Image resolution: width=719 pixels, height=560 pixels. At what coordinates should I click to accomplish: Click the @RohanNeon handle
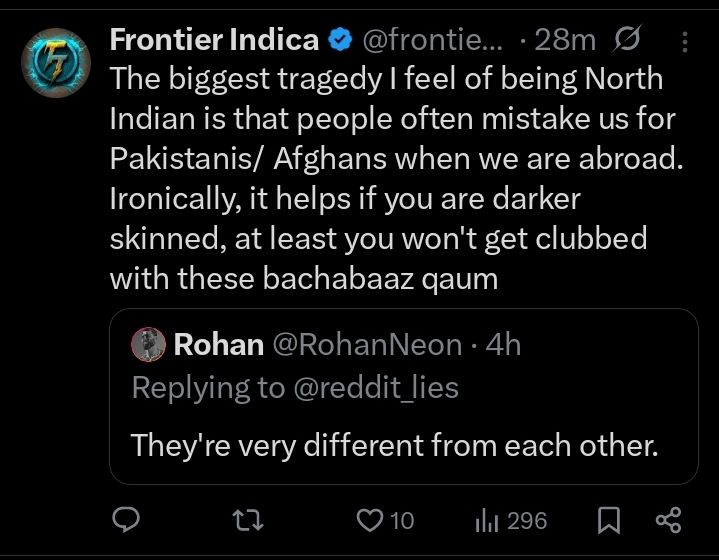(367, 345)
